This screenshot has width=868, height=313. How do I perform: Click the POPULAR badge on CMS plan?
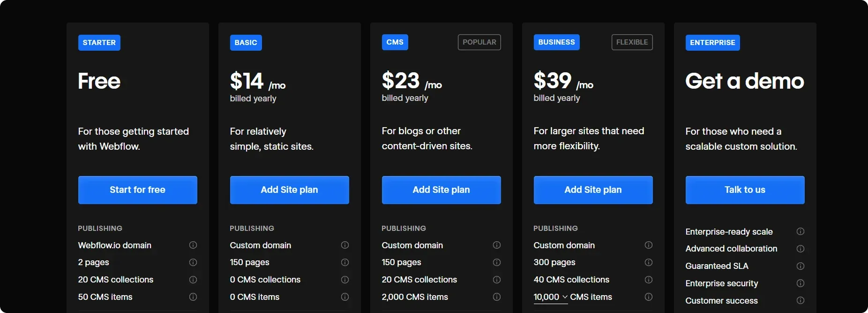click(x=479, y=42)
